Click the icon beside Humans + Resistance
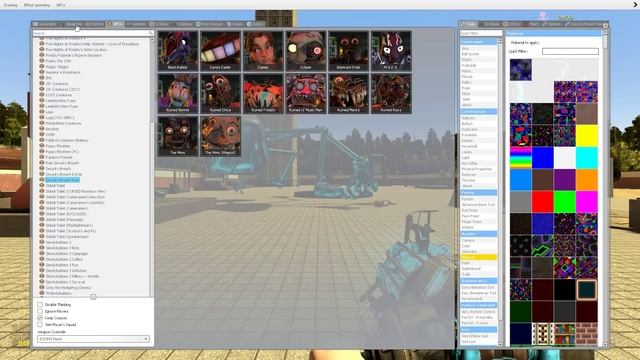Image resolution: width=640 pixels, height=360 pixels. 42,72
